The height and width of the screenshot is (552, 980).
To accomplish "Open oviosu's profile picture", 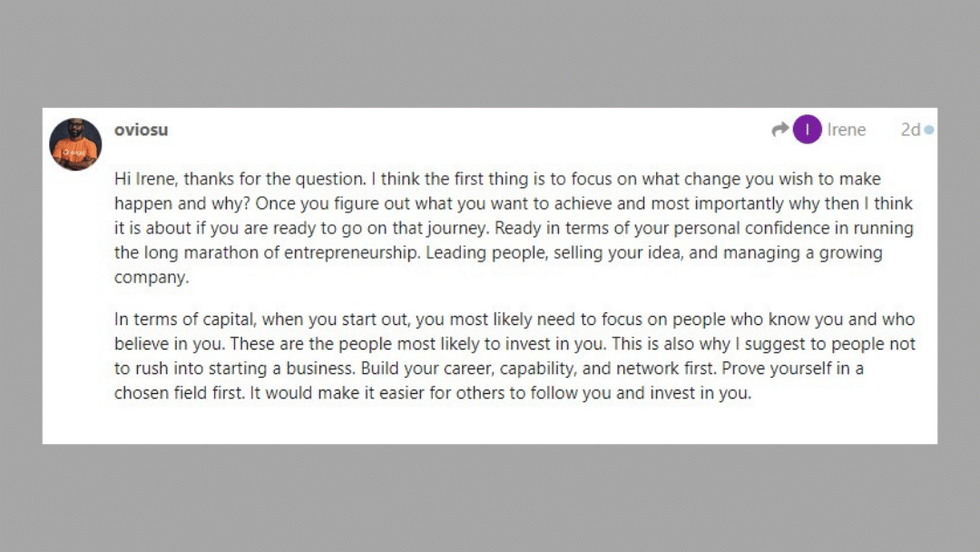I will click(x=75, y=144).
